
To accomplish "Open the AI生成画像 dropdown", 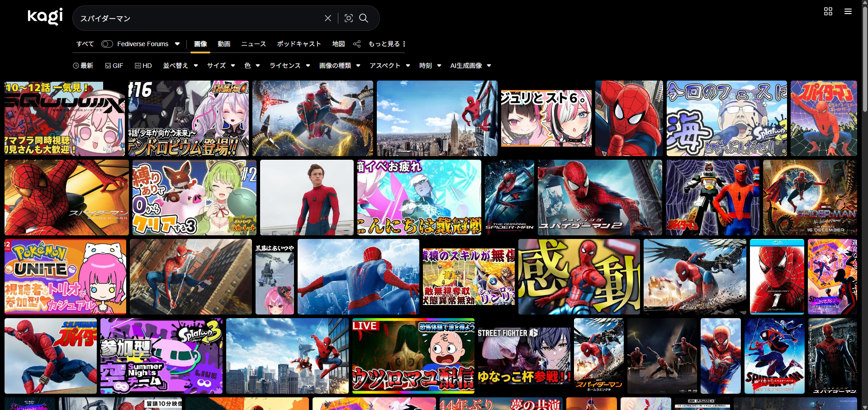I will [470, 66].
